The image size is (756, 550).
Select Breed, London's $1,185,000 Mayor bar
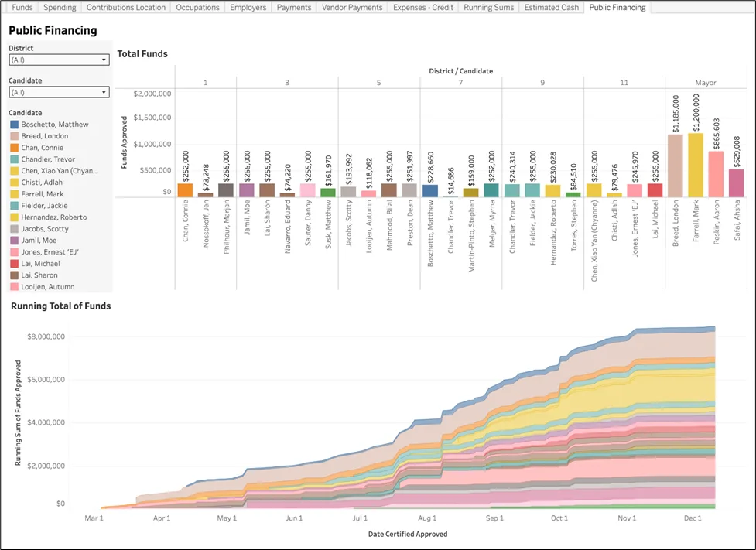[x=676, y=166]
